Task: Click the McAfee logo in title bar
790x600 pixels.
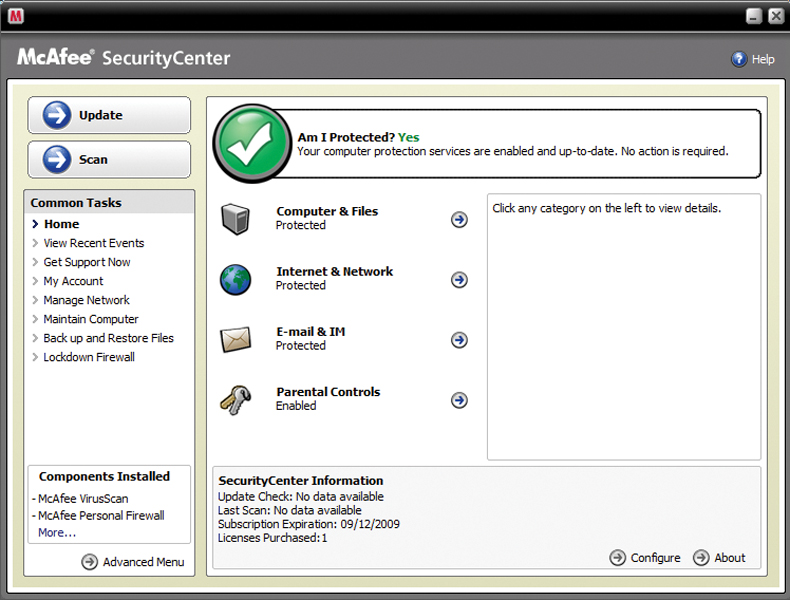Action: click(15, 16)
